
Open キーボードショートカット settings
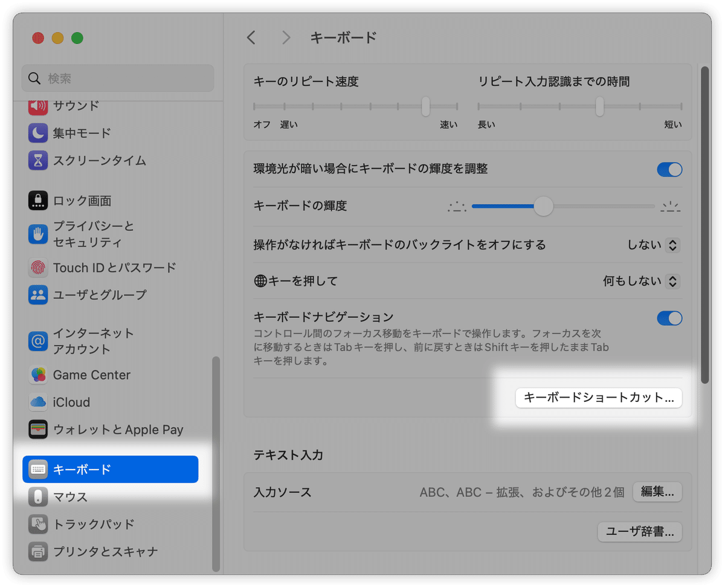598,398
